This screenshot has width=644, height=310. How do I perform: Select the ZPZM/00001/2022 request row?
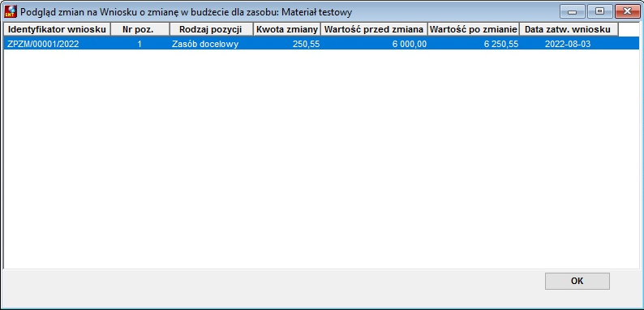(x=322, y=44)
